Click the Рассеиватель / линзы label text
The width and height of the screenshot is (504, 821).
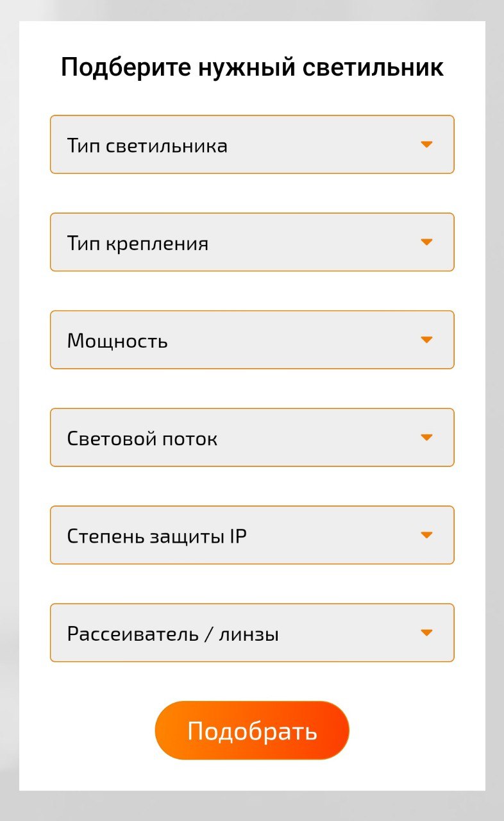[172, 634]
